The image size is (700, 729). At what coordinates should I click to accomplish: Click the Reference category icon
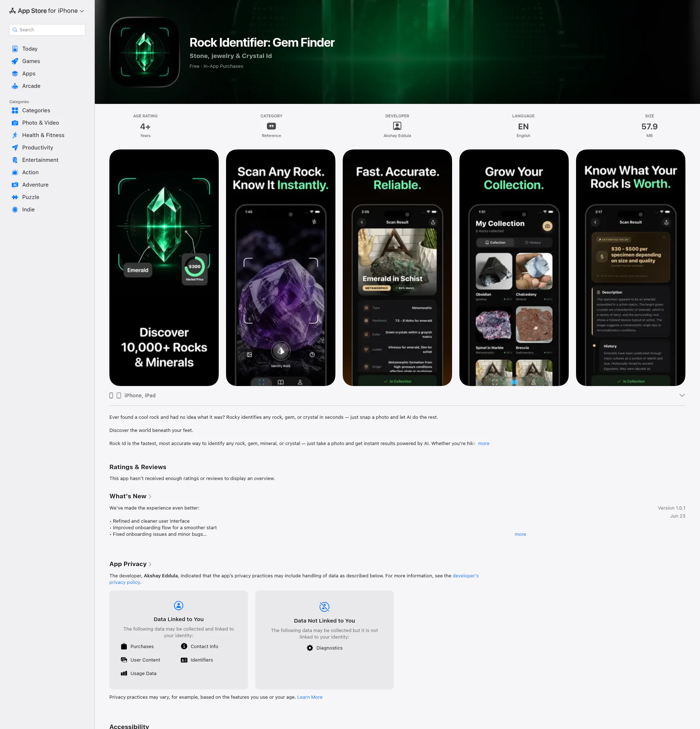272,126
